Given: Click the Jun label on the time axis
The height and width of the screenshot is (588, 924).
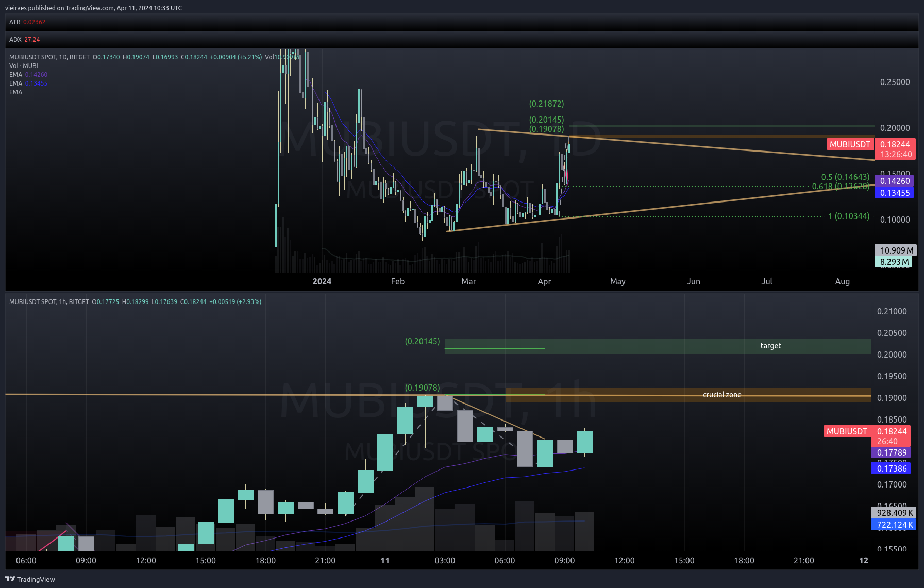Looking at the screenshot, I should point(694,282).
